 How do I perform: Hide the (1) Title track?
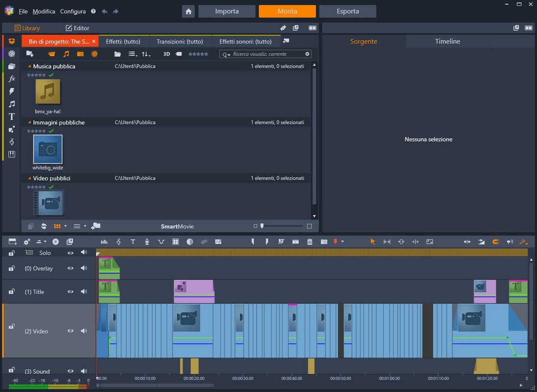pyautogui.click(x=70, y=292)
